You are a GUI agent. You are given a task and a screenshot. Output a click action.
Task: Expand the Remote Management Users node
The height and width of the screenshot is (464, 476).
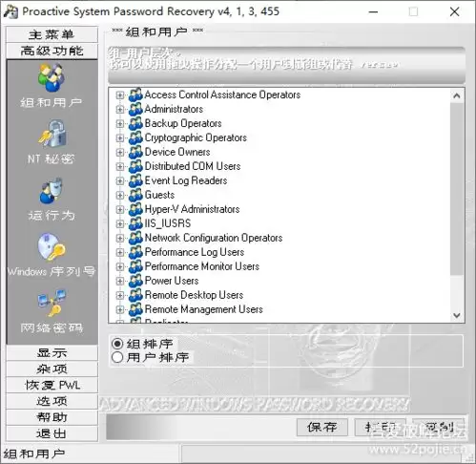click(x=120, y=309)
